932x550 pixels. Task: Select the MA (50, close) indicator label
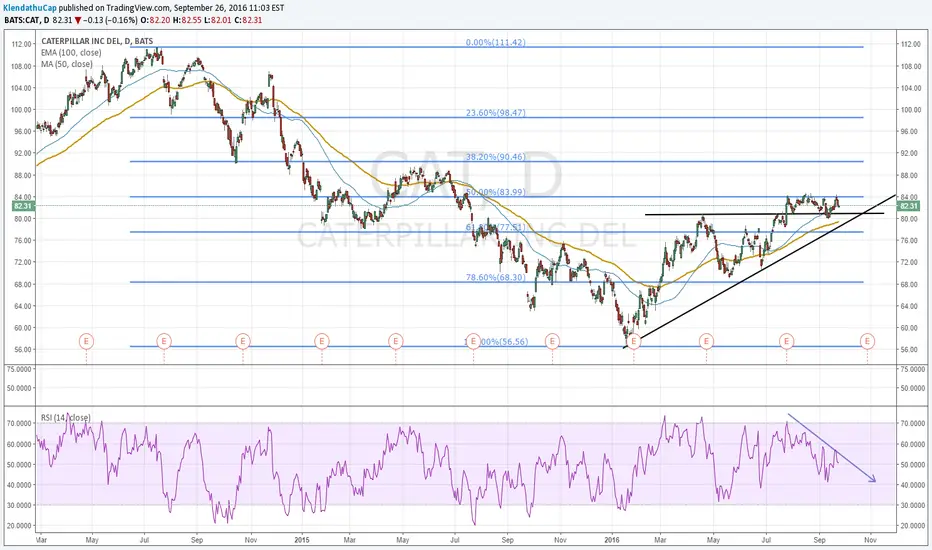point(67,64)
